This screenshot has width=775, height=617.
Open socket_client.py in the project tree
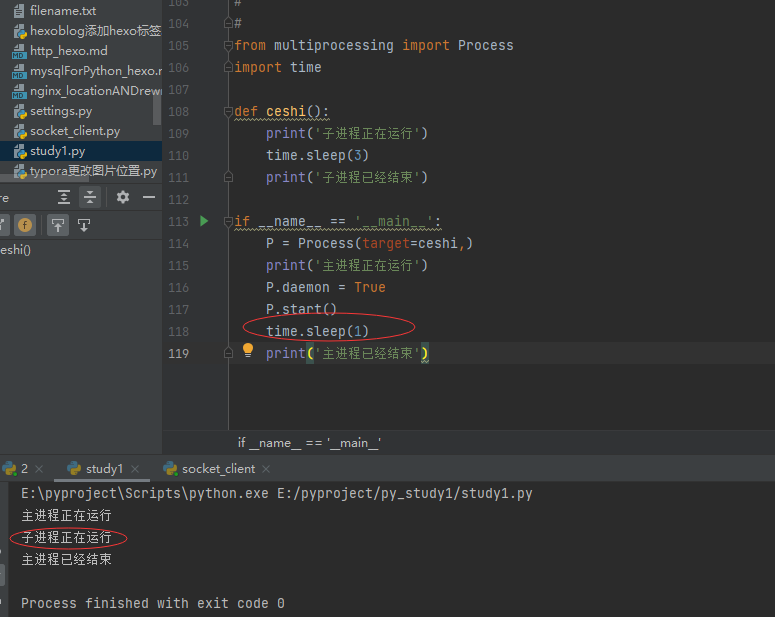pos(74,131)
